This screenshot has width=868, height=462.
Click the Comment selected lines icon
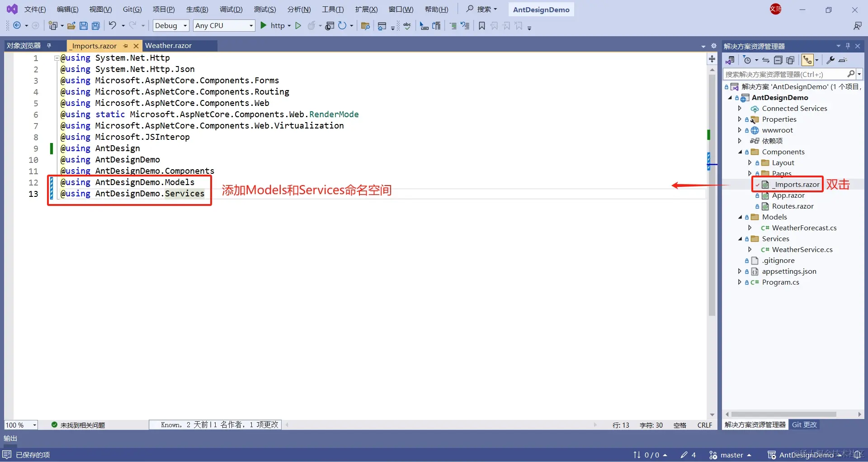point(453,26)
